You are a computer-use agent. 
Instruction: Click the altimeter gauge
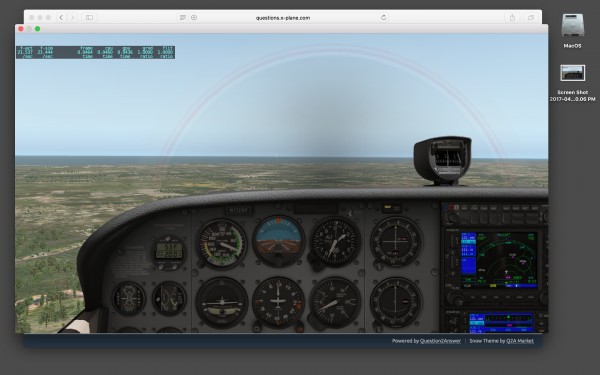(335, 242)
